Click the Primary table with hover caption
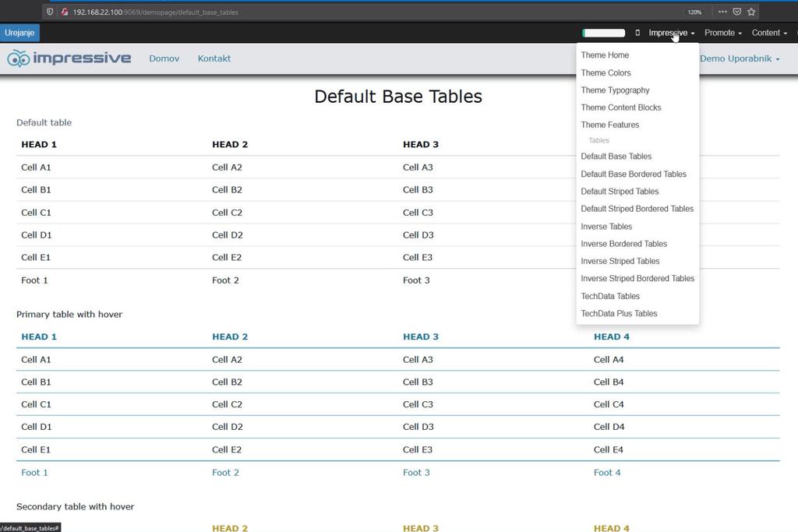This screenshot has height=532, width=798. (x=69, y=315)
